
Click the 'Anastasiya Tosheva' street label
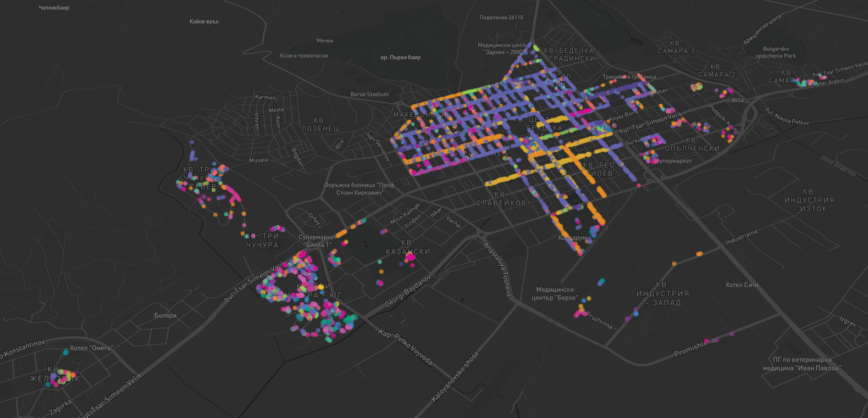497,269
